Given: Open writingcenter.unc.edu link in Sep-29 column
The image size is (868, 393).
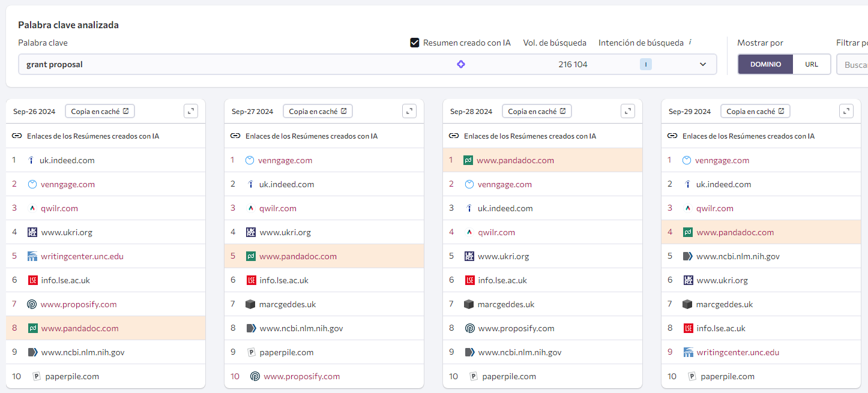Looking at the screenshot, I should pyautogui.click(x=738, y=352).
